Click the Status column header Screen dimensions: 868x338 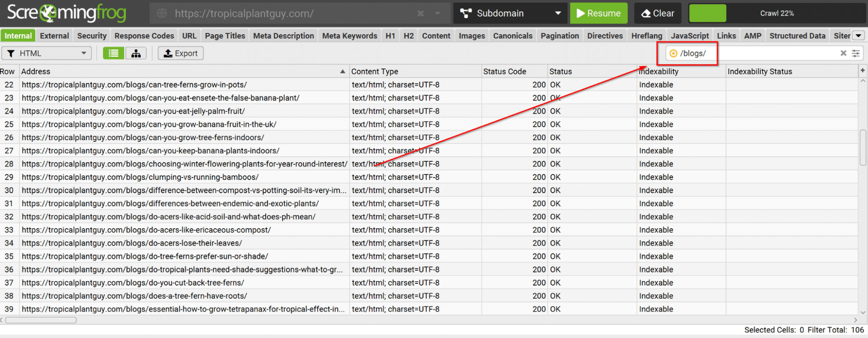[x=592, y=71]
